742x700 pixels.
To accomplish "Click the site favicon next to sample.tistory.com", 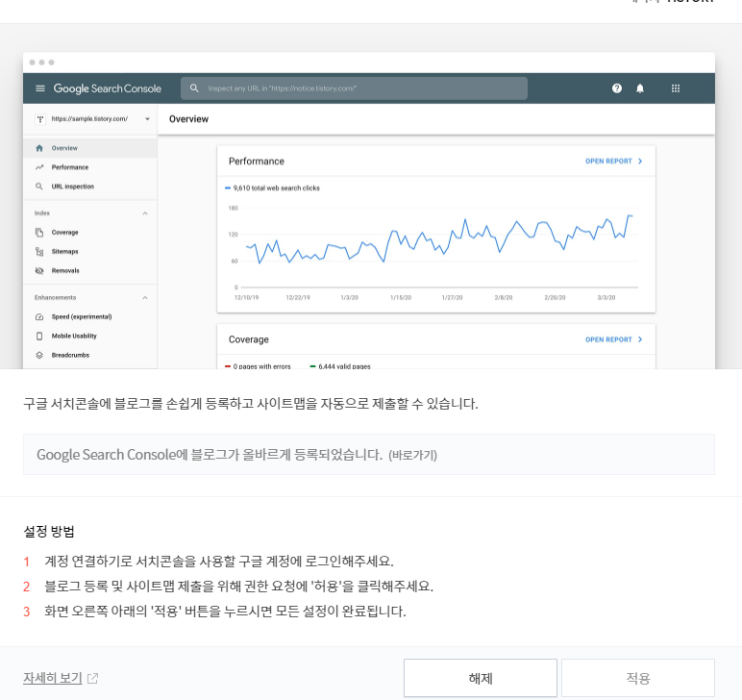I will point(40,119).
